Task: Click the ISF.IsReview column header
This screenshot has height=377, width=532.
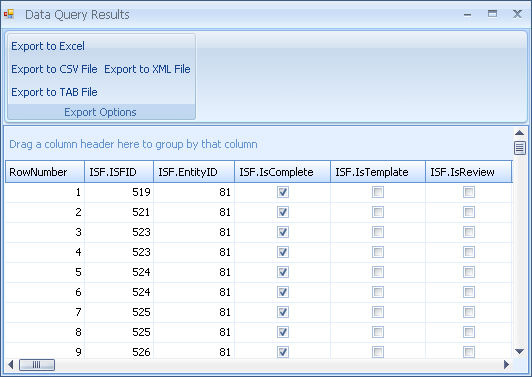Action: [469, 172]
